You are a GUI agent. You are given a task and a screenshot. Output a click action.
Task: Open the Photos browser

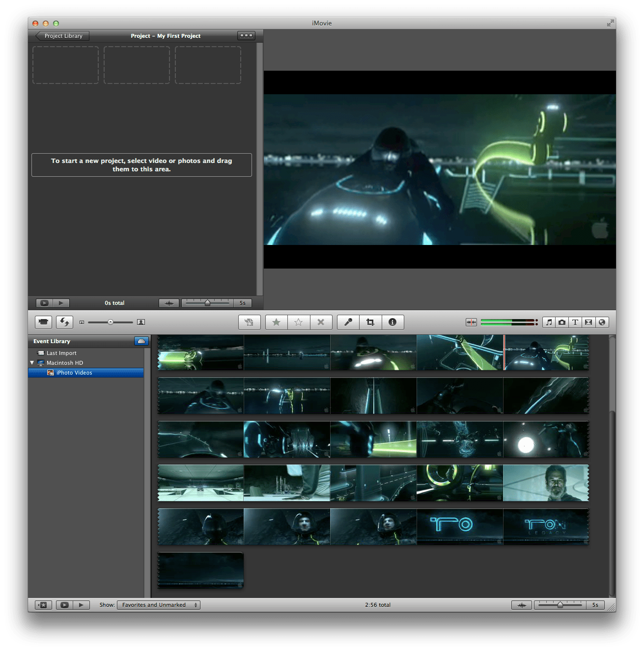(x=562, y=322)
